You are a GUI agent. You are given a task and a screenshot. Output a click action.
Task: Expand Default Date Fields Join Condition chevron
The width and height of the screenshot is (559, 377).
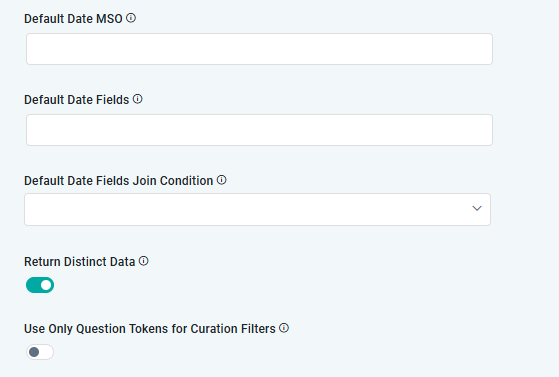click(x=477, y=208)
